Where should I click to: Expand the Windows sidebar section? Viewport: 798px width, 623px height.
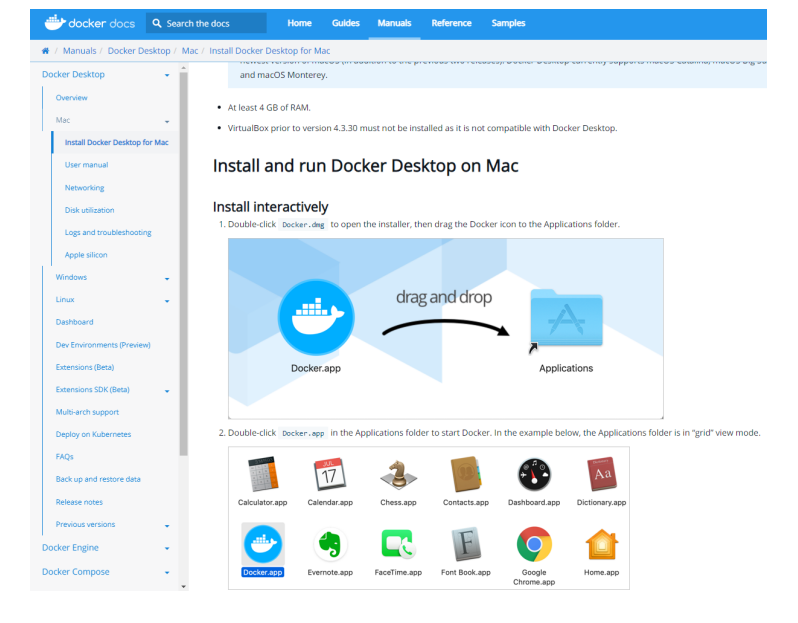coord(167,278)
